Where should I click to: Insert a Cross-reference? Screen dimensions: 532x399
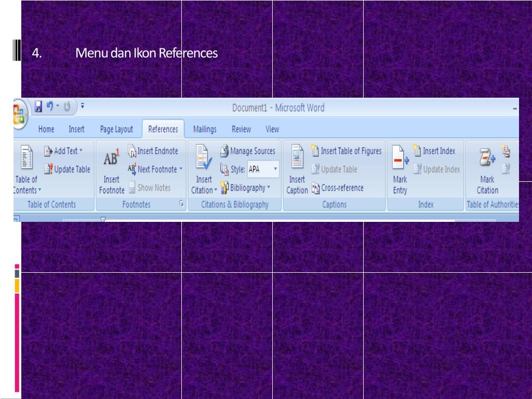(338, 188)
